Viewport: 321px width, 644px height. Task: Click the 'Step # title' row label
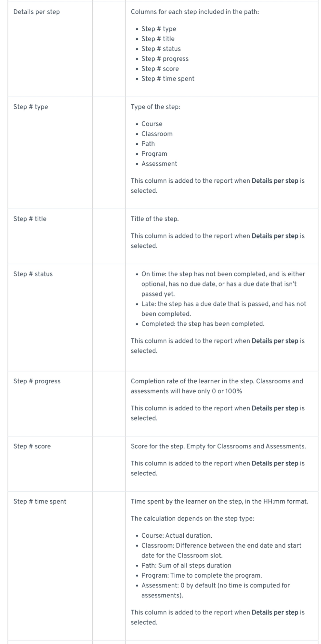pos(30,219)
